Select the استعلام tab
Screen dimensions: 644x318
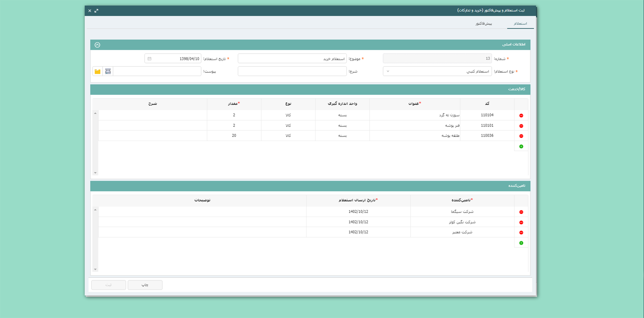point(520,23)
